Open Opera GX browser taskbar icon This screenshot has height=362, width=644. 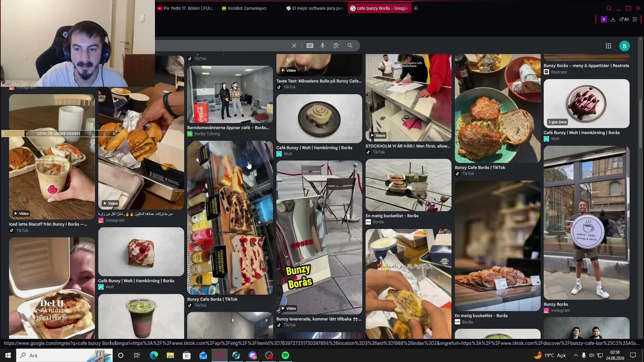click(x=220, y=355)
